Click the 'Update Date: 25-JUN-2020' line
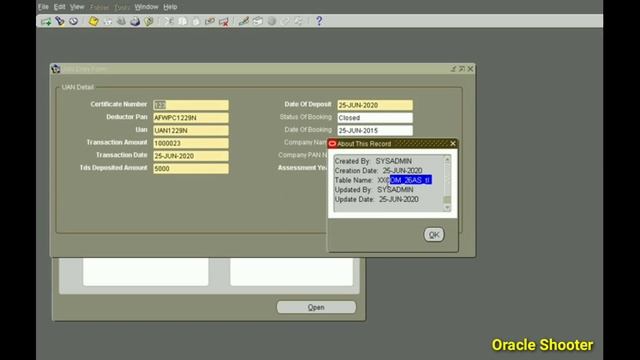The image size is (640, 360). pyautogui.click(x=376, y=199)
